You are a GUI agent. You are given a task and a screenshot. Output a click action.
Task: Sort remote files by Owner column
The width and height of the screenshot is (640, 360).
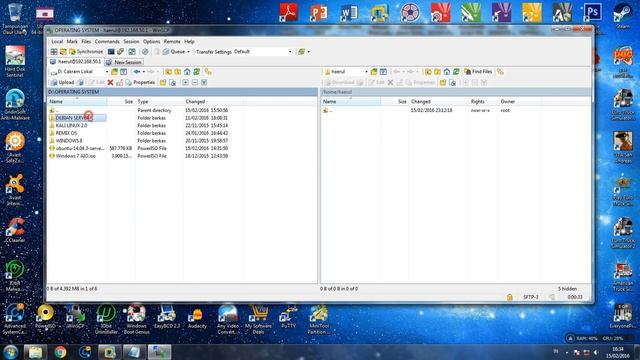pos(520,102)
